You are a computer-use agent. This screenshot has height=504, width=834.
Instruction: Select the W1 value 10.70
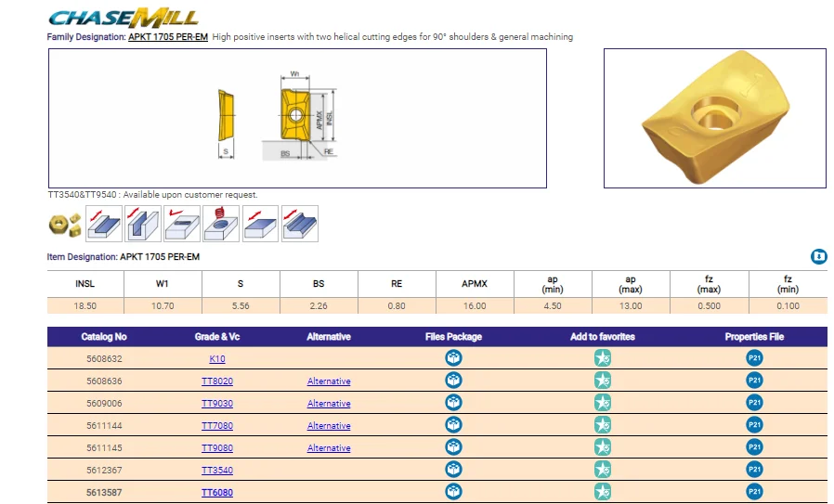coord(163,306)
